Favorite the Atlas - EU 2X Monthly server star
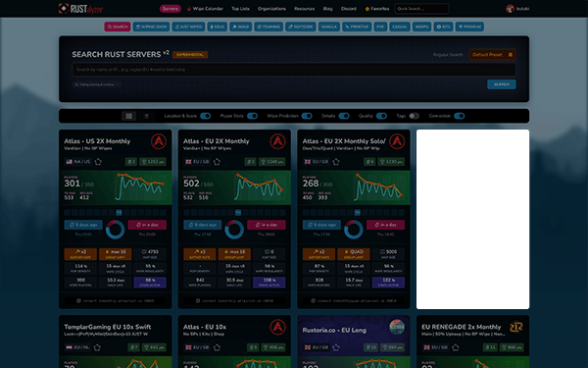This screenshot has width=588, height=368. coord(217,162)
